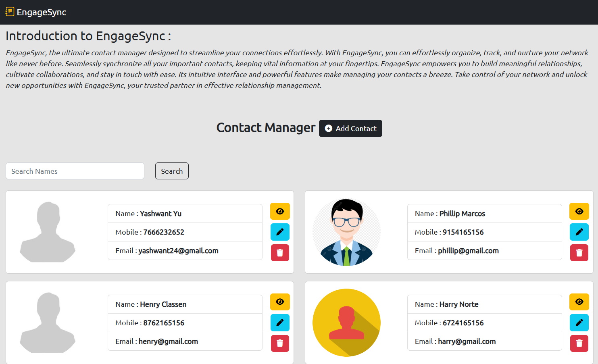View Yashwant Yu contact details eye icon
This screenshot has height=364, width=598.
(280, 211)
